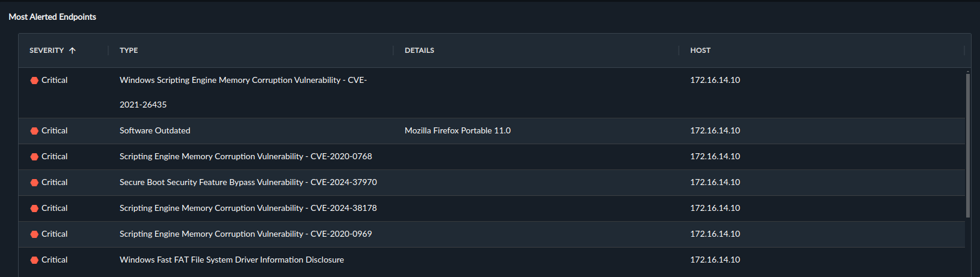Sort by the Host column header

(700, 50)
